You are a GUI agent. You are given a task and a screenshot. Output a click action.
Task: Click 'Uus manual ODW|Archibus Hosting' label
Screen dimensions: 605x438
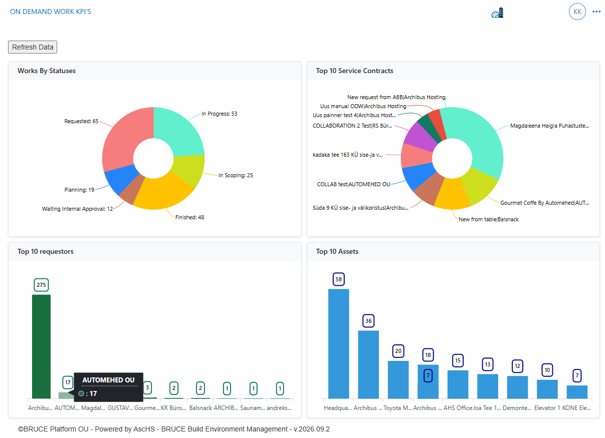pos(363,106)
